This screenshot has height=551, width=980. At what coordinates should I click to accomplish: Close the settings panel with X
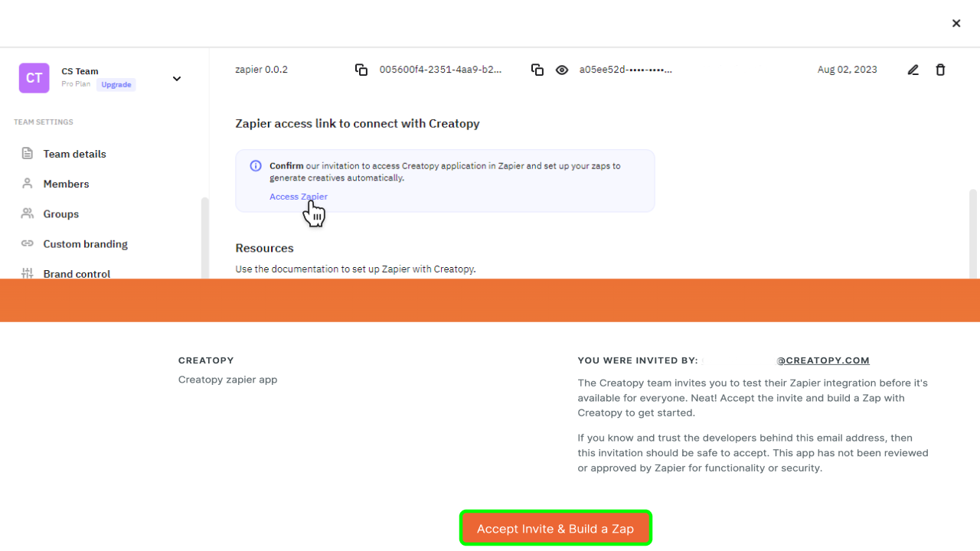[x=956, y=24]
